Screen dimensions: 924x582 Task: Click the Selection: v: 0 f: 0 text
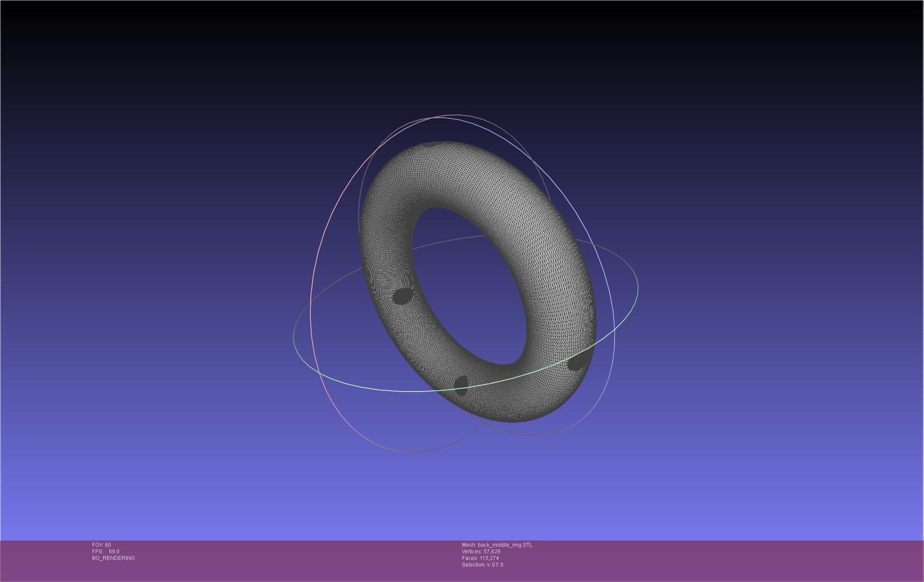click(x=482, y=565)
